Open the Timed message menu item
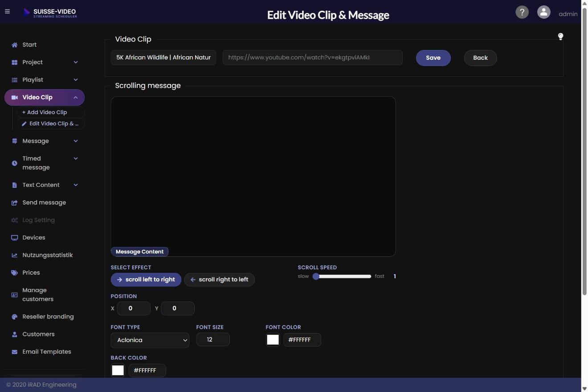This screenshot has width=588, height=392. pos(45,163)
